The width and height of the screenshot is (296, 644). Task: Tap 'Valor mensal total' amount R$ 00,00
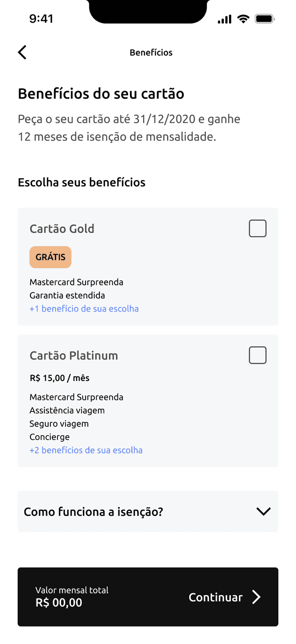pyautogui.click(x=59, y=602)
